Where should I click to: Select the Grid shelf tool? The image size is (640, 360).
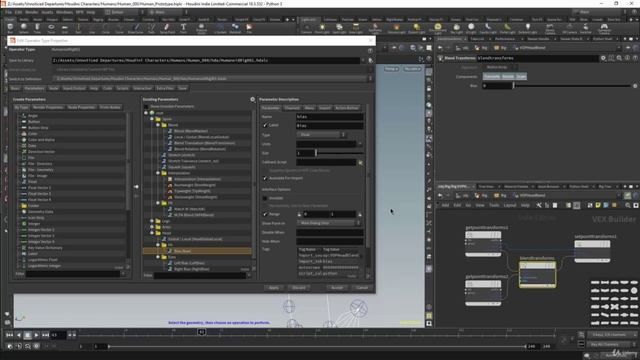[x=64, y=28]
